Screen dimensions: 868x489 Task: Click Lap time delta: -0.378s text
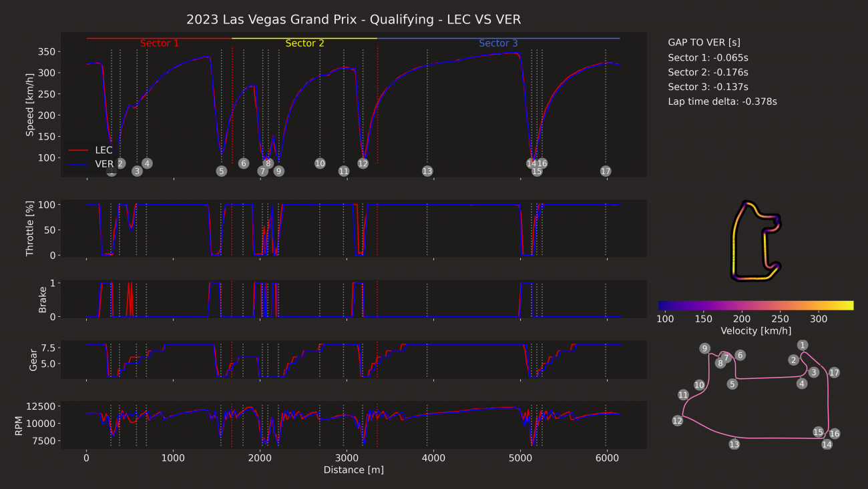point(722,102)
